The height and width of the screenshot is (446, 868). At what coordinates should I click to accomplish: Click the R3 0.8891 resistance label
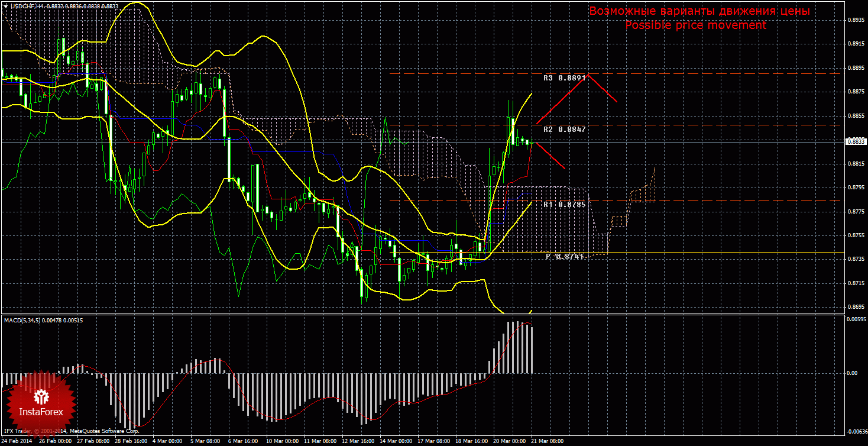(x=565, y=77)
